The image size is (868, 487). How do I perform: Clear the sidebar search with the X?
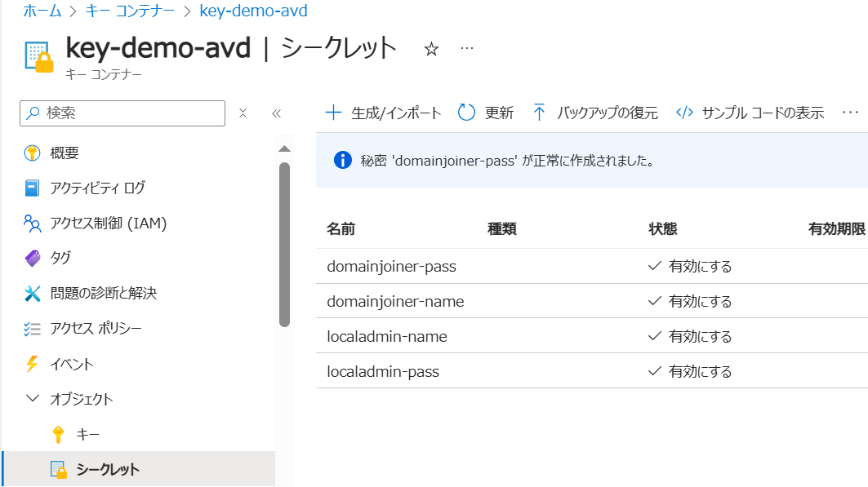[243, 113]
